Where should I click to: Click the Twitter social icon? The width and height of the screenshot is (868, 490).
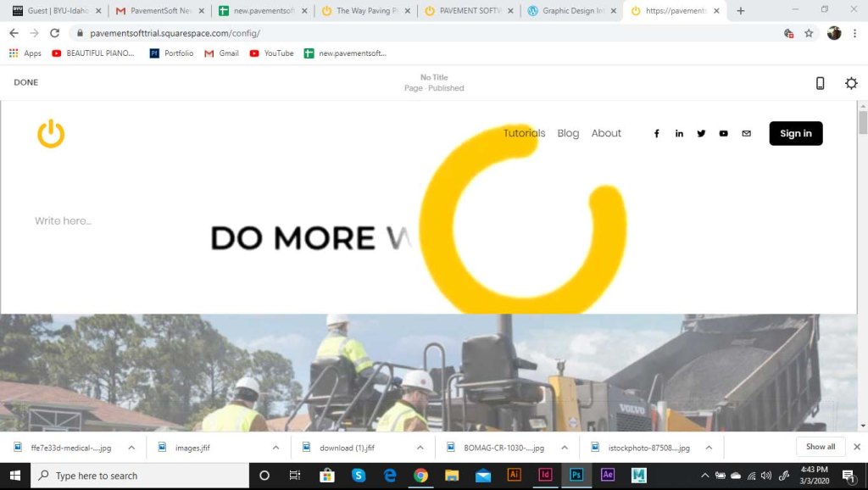tap(701, 133)
